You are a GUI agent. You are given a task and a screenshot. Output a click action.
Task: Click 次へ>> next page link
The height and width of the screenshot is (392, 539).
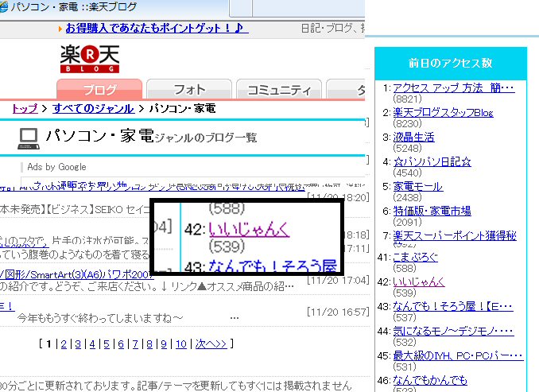(x=211, y=343)
